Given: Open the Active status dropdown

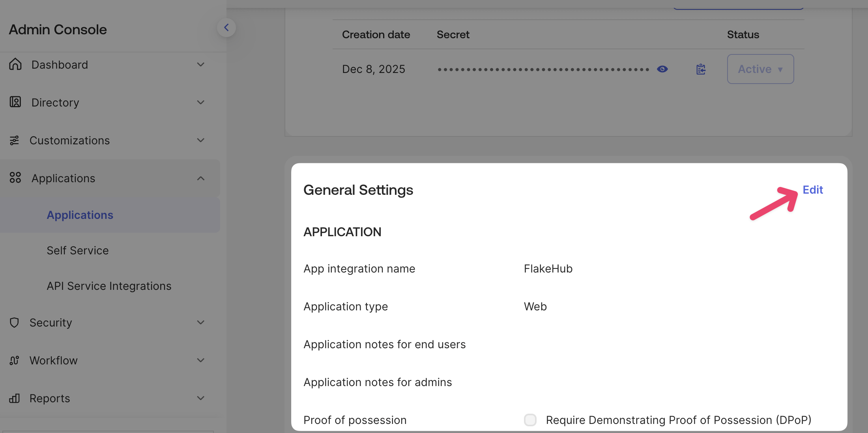Looking at the screenshot, I should [760, 69].
